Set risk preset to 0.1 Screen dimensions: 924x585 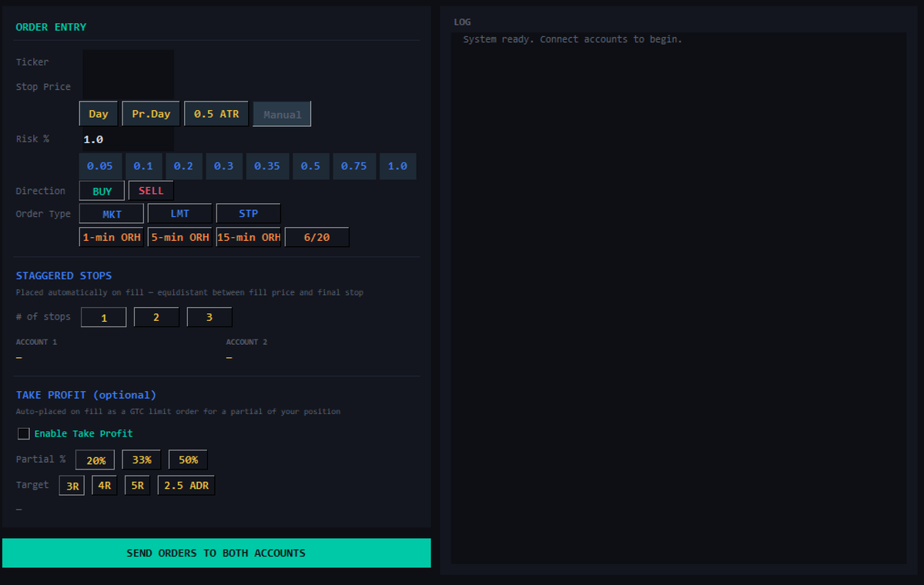[x=143, y=166]
